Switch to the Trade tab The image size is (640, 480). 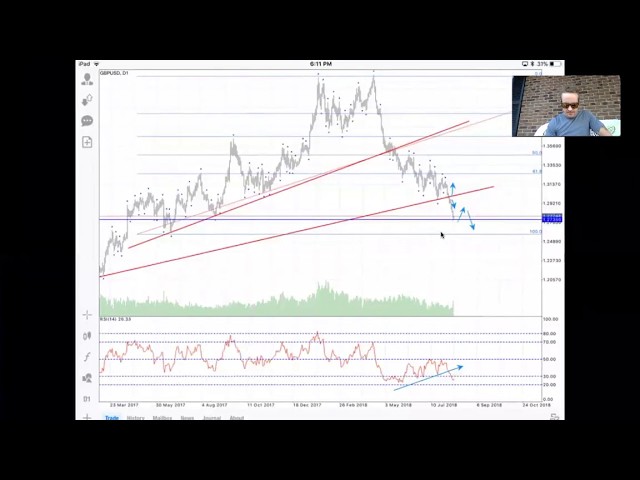[111, 417]
